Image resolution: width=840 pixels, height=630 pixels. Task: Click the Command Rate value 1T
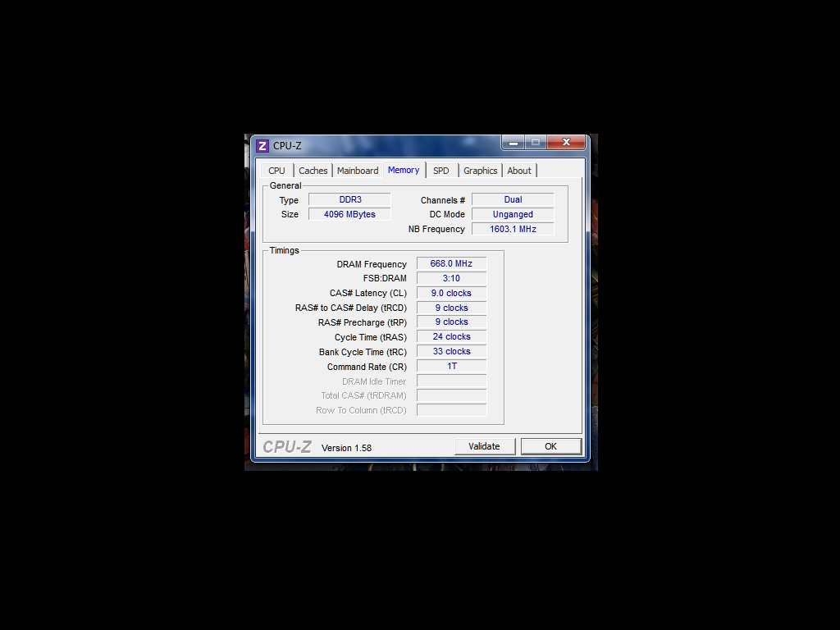click(452, 366)
